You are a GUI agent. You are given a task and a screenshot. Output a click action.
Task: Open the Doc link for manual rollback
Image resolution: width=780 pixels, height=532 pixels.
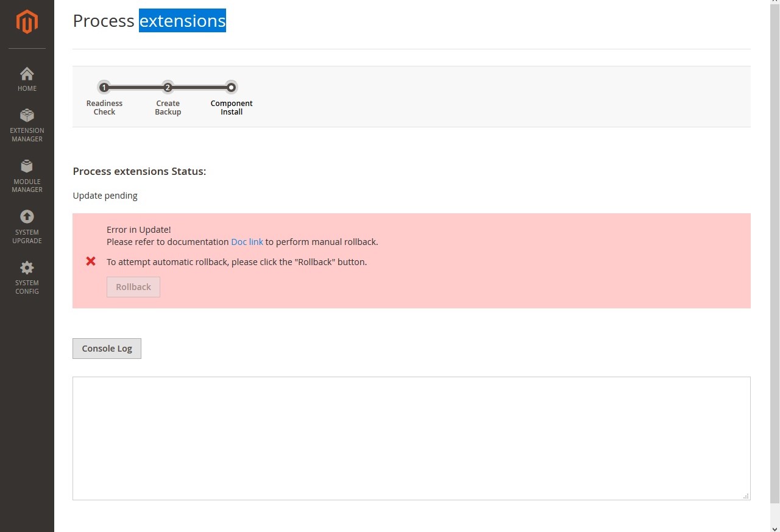(x=247, y=242)
